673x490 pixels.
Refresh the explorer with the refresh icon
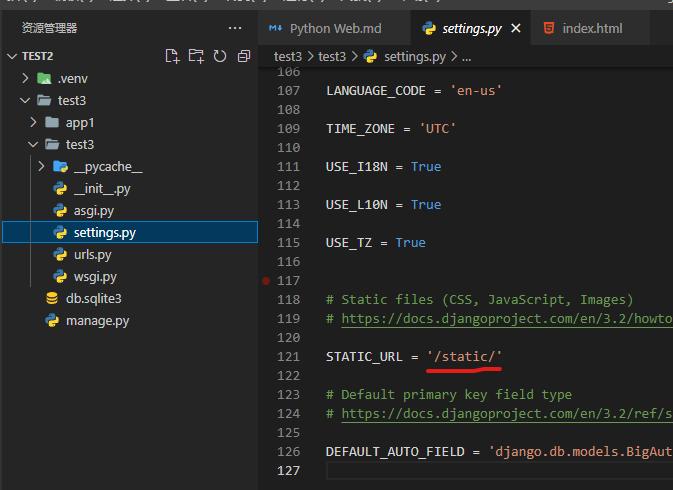click(x=220, y=56)
